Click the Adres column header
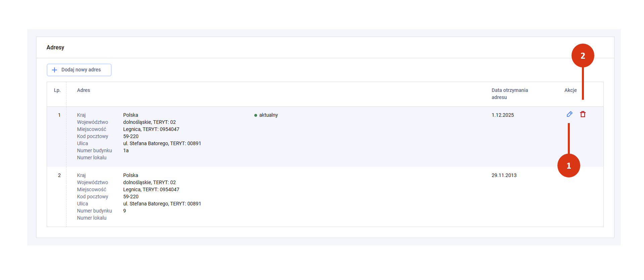644x280 pixels. [84, 90]
